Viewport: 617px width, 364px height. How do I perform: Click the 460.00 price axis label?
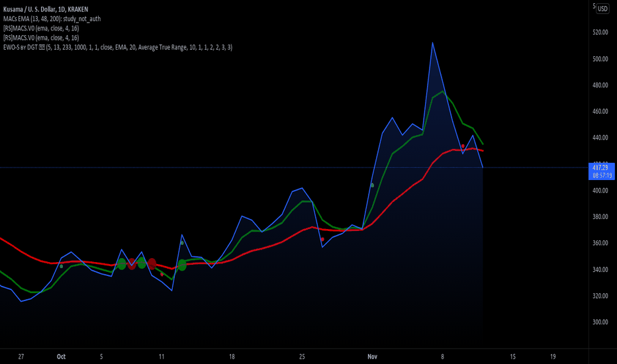coord(600,111)
